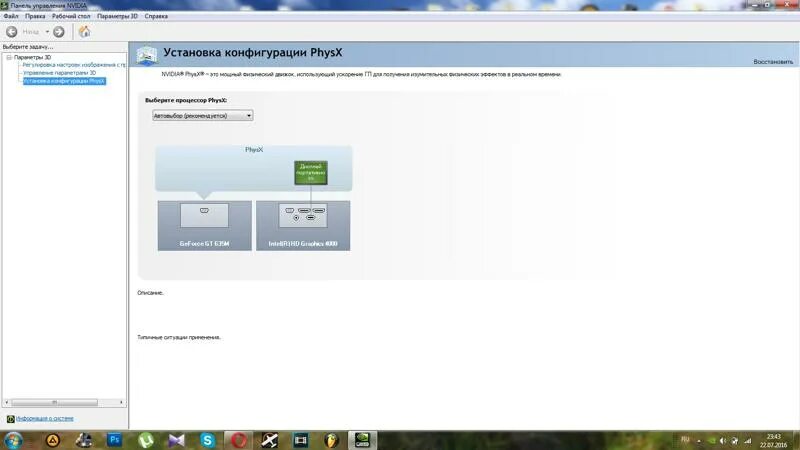Viewport: 800px width, 450px height.
Task: Open the Справка menu
Action: click(x=156, y=16)
